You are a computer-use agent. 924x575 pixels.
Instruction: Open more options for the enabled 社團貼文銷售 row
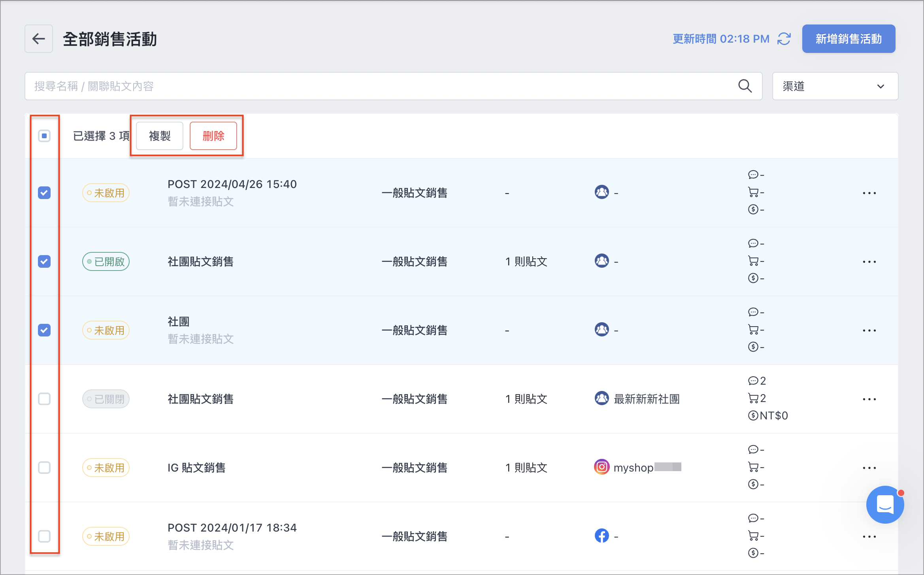coord(869,262)
